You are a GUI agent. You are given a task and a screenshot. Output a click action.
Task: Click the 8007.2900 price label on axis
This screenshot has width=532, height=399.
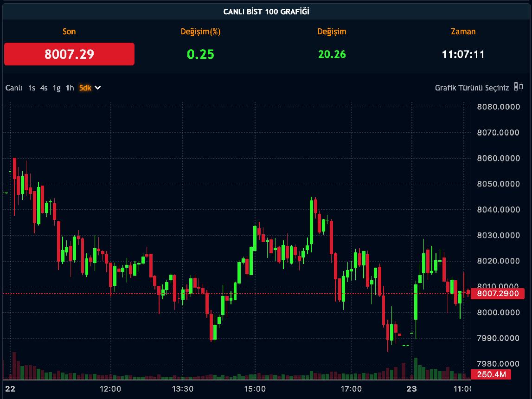click(x=498, y=294)
